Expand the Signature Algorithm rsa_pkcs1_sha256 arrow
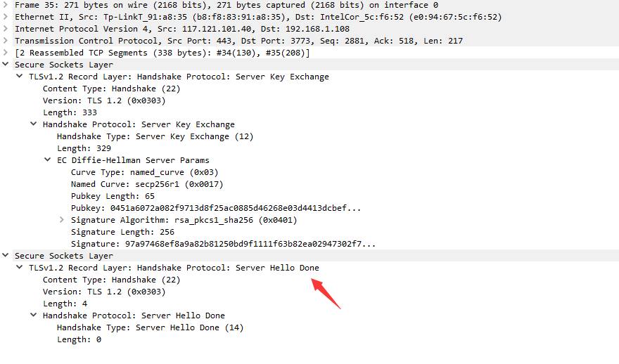 click(63, 220)
